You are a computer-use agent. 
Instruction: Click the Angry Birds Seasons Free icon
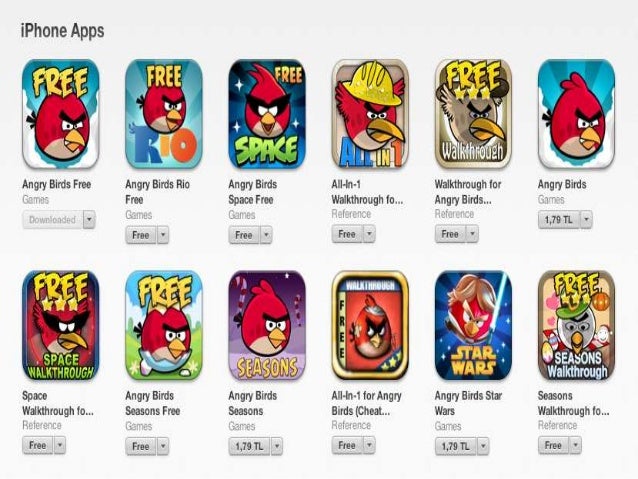[x=164, y=325]
